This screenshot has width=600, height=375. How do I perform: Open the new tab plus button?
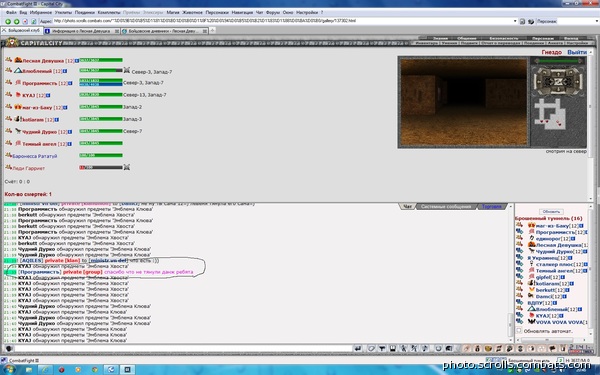pyautogui.click(x=212, y=31)
